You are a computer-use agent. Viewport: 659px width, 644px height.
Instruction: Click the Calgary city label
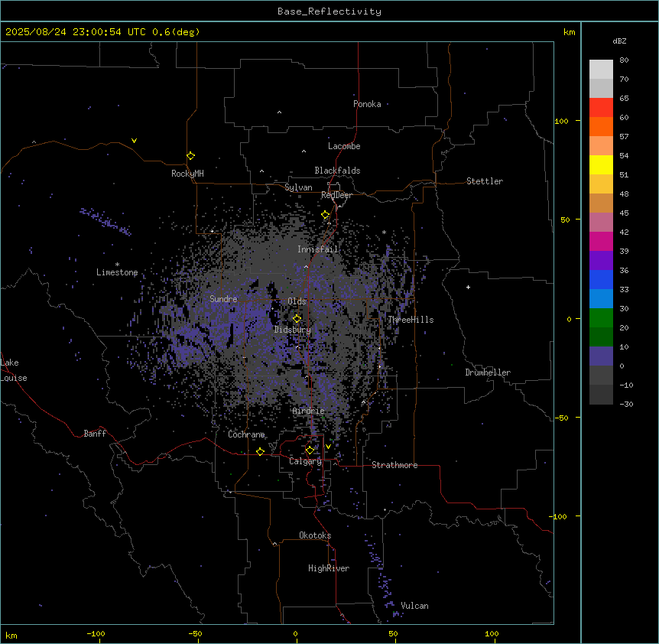point(305,461)
